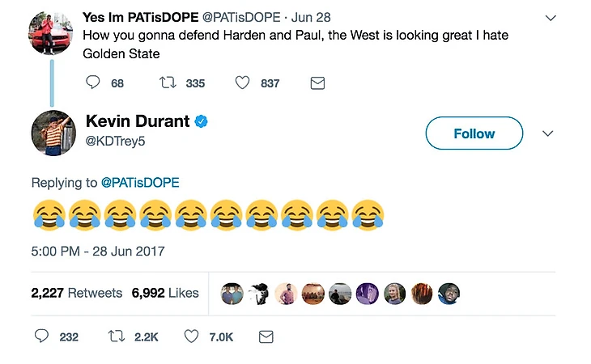
Task: View the 2,227 Retweets list
Action: point(77,293)
